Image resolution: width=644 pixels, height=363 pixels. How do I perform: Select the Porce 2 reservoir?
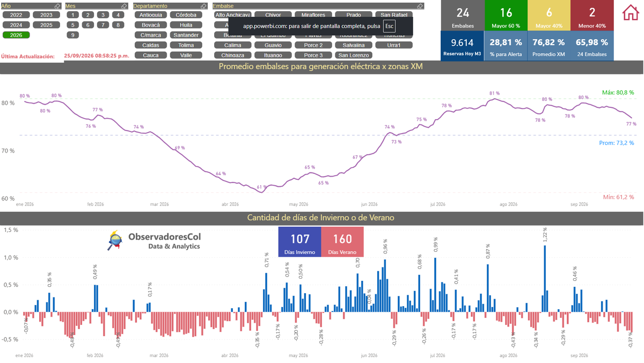pos(313,45)
